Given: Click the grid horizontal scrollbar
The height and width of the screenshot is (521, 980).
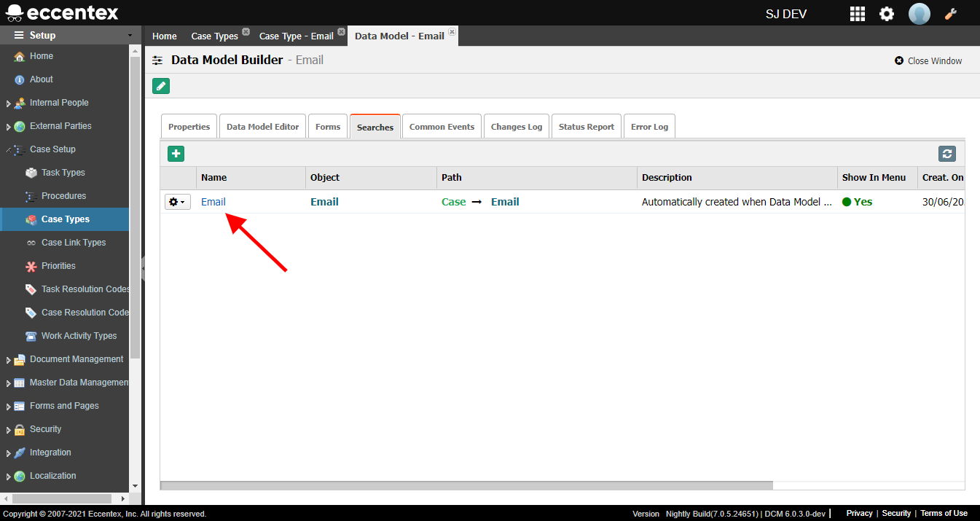Looking at the screenshot, I should (x=466, y=485).
